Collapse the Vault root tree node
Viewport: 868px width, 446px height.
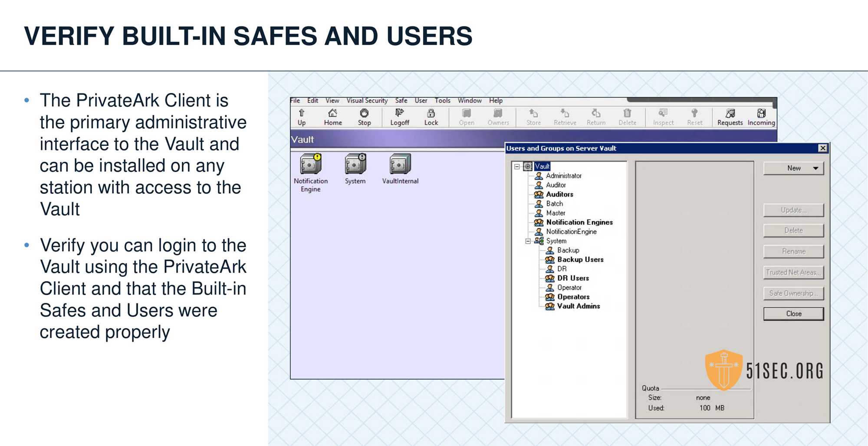[x=517, y=167]
